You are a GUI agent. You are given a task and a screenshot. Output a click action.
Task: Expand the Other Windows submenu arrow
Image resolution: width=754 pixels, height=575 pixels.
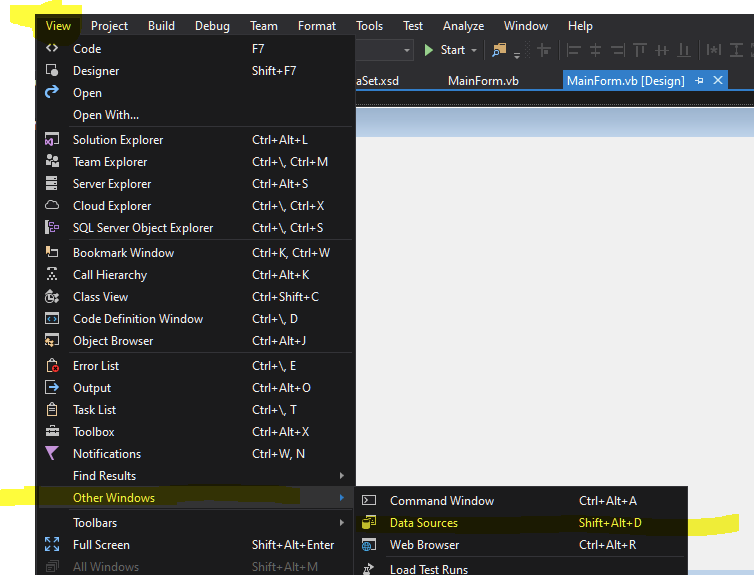342,498
